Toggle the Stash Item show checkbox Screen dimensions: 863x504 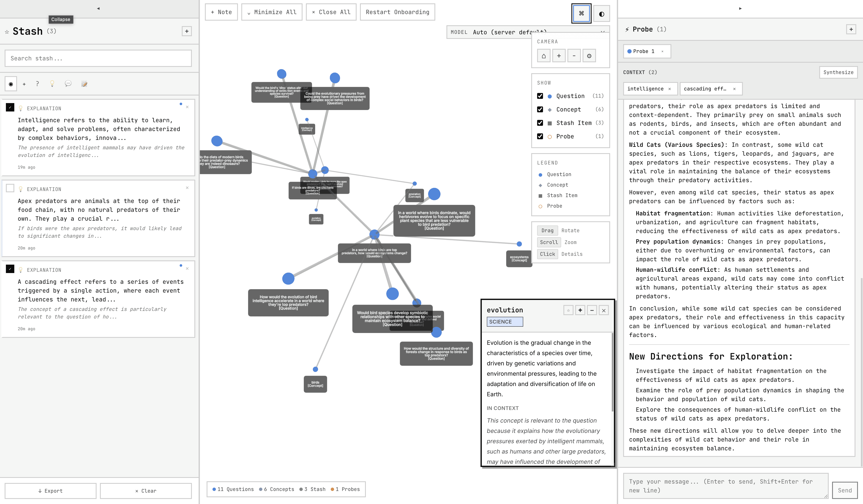(x=540, y=123)
